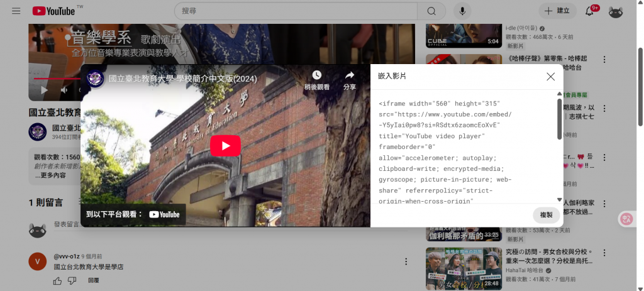This screenshot has height=291, width=644.
Task: Play the background video player
Action: coord(45,90)
